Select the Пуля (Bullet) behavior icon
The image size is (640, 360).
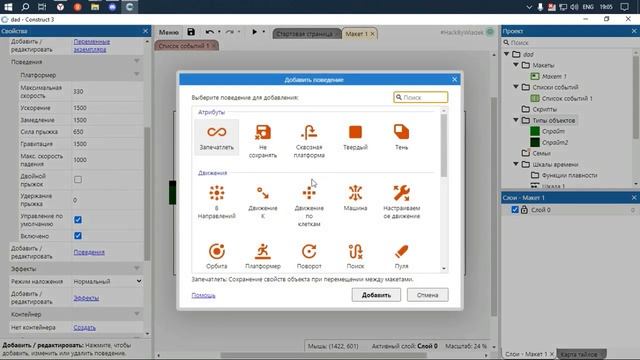click(401, 251)
